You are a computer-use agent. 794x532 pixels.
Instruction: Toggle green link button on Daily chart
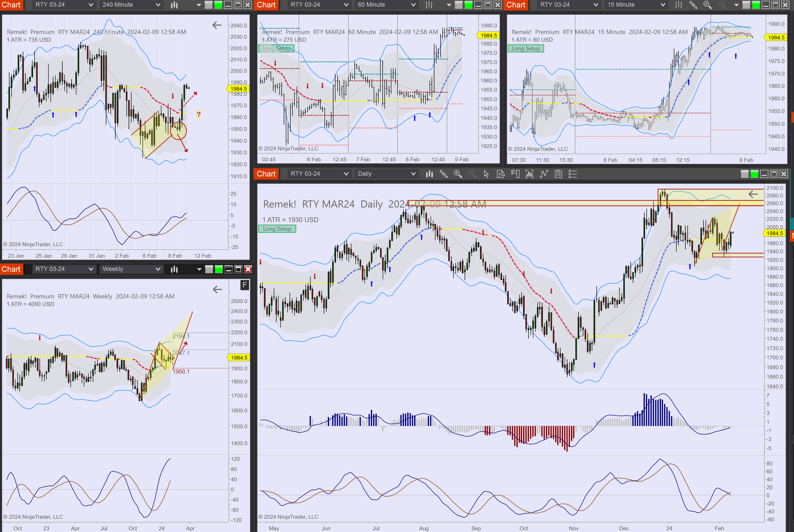[754, 174]
